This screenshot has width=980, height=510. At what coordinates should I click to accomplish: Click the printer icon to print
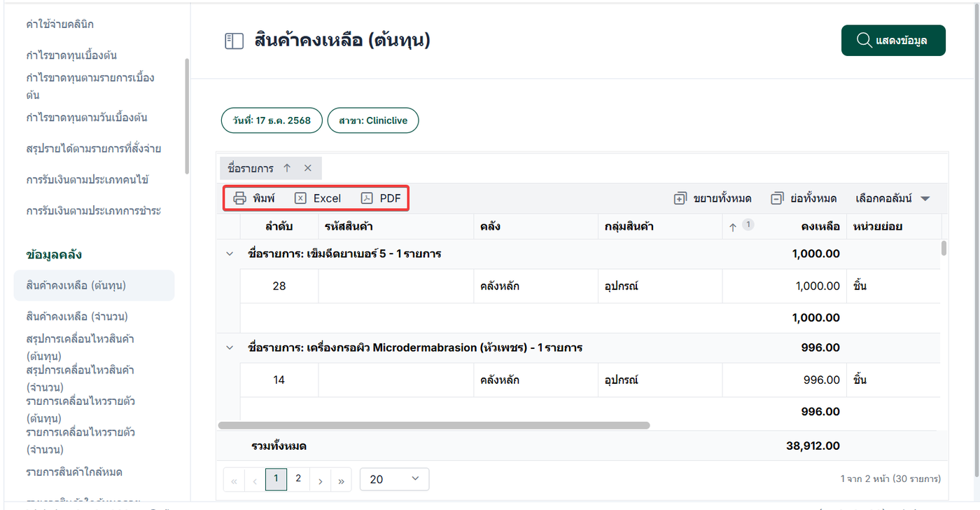coord(239,198)
